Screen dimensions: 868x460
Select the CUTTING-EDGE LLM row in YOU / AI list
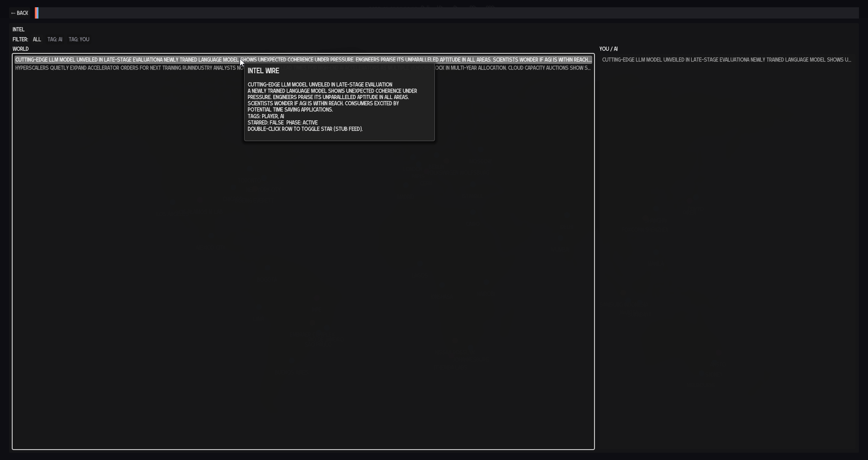[728, 60]
